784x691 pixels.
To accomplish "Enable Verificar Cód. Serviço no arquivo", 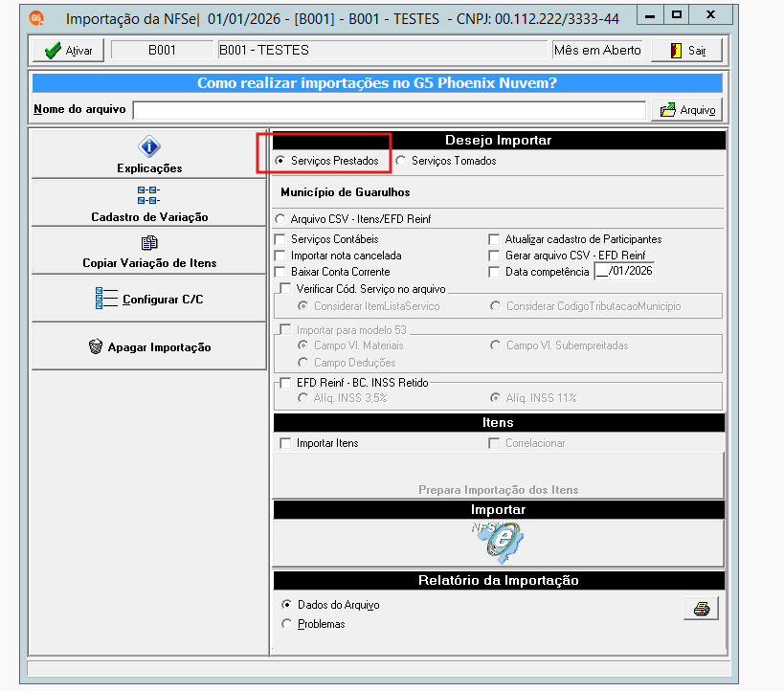I will tap(285, 288).
